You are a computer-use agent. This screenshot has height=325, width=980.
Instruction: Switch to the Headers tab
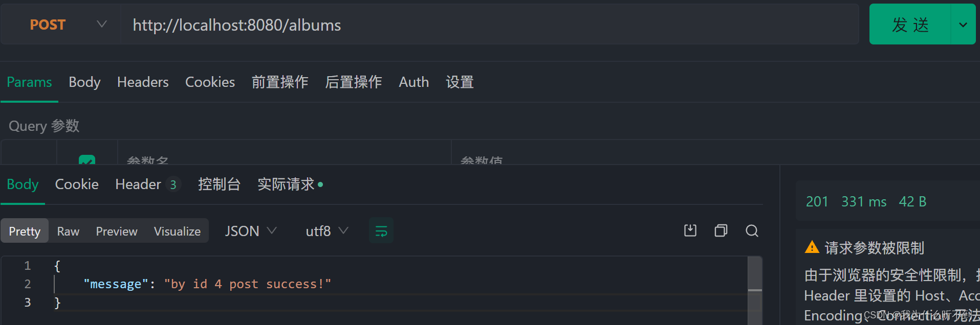point(142,82)
